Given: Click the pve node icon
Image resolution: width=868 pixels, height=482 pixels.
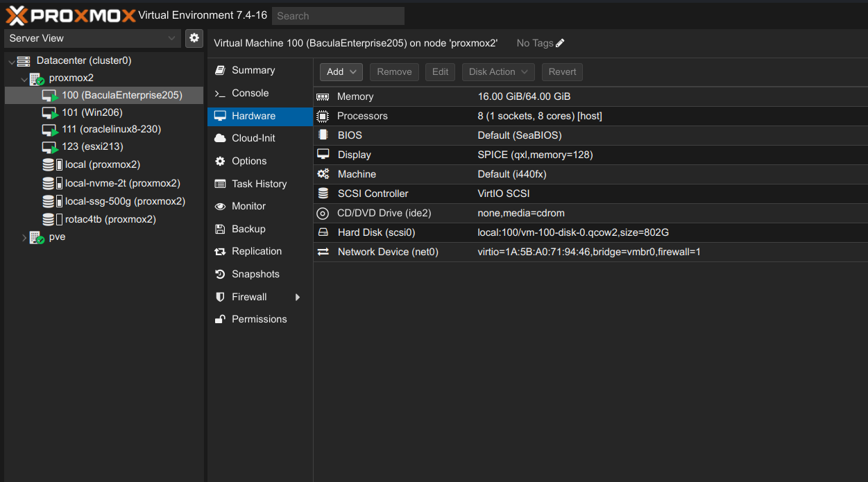Looking at the screenshot, I should (x=37, y=237).
